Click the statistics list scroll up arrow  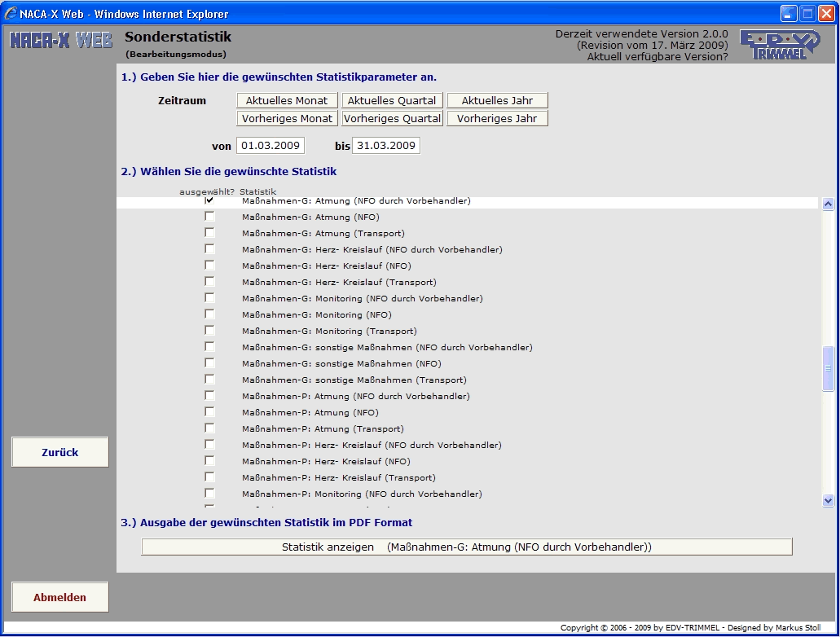pos(829,204)
